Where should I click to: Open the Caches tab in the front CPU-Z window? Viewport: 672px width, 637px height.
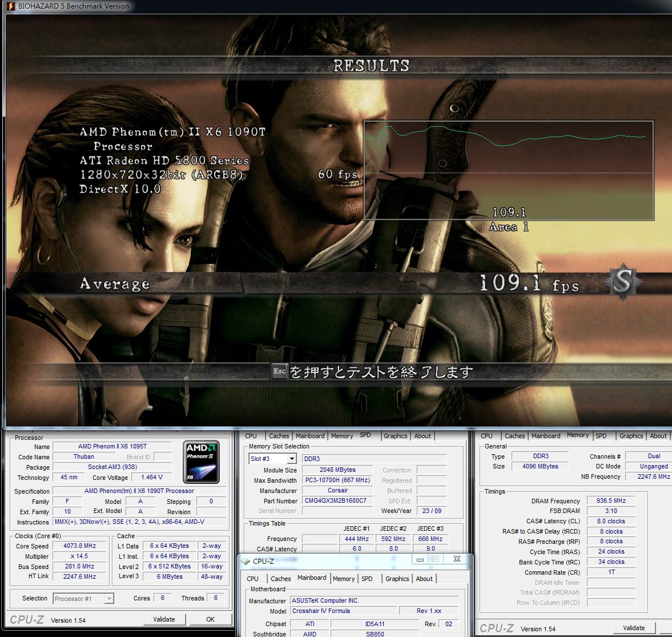(x=281, y=579)
